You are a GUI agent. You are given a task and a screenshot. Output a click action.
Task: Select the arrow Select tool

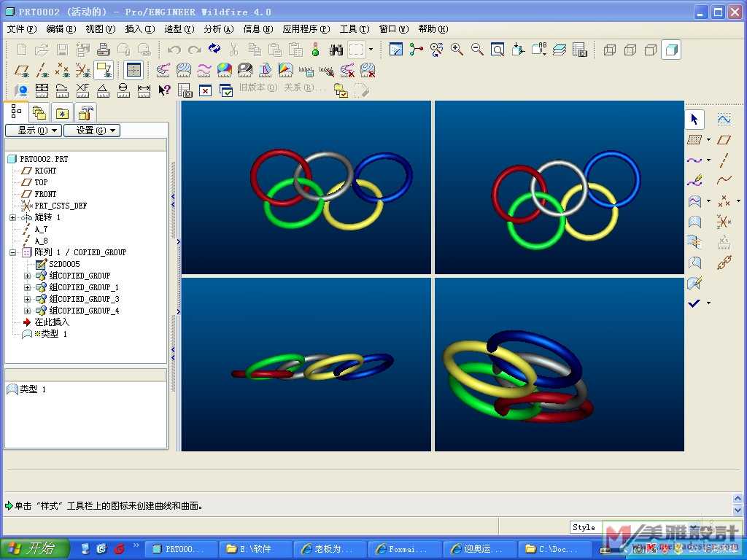coord(694,119)
